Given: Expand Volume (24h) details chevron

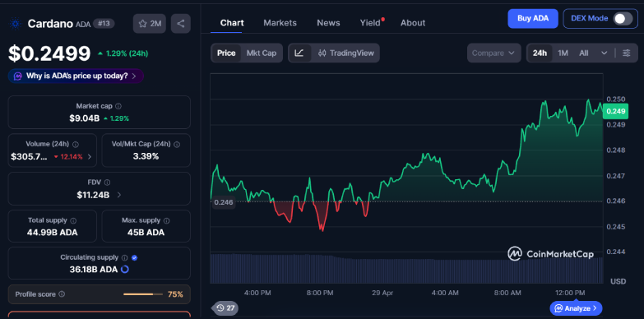Looking at the screenshot, I should pyautogui.click(x=90, y=156).
